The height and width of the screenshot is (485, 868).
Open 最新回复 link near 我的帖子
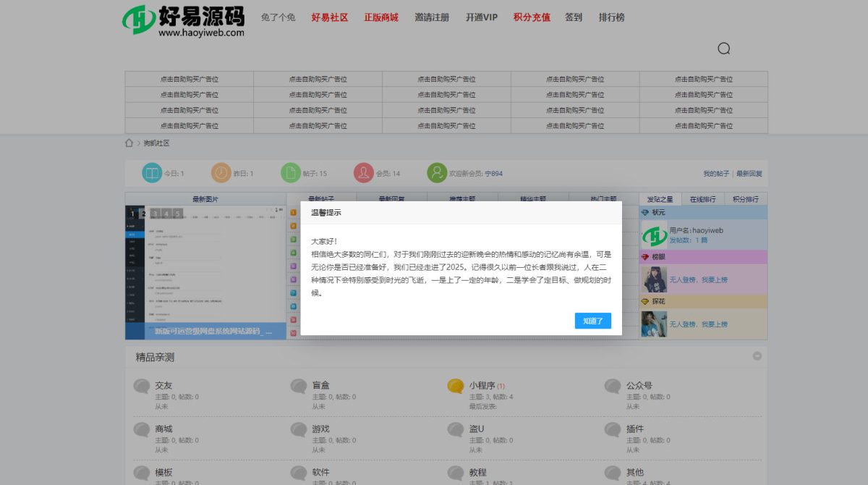tap(749, 174)
